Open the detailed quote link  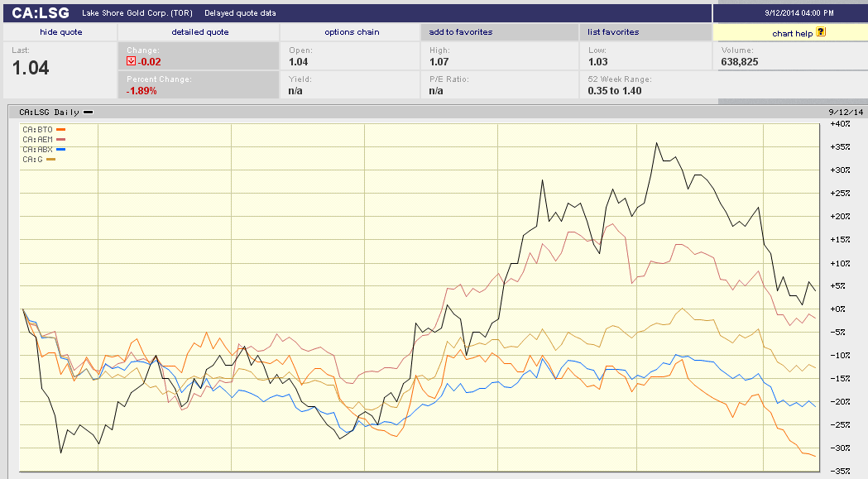tap(200, 32)
